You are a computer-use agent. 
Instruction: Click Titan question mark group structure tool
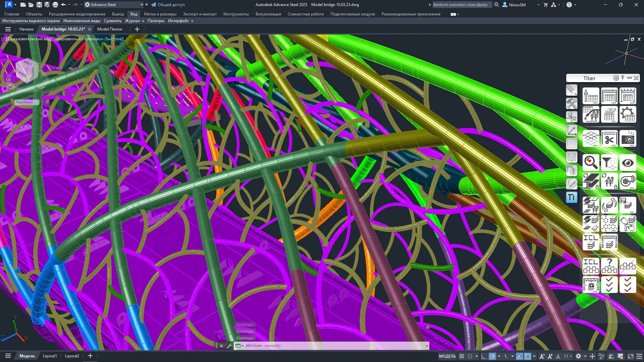[x=609, y=266]
